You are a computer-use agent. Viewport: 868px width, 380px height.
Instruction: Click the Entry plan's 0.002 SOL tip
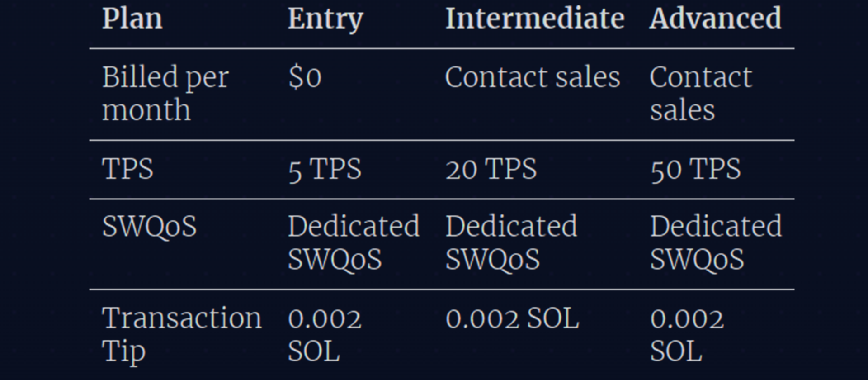324,334
